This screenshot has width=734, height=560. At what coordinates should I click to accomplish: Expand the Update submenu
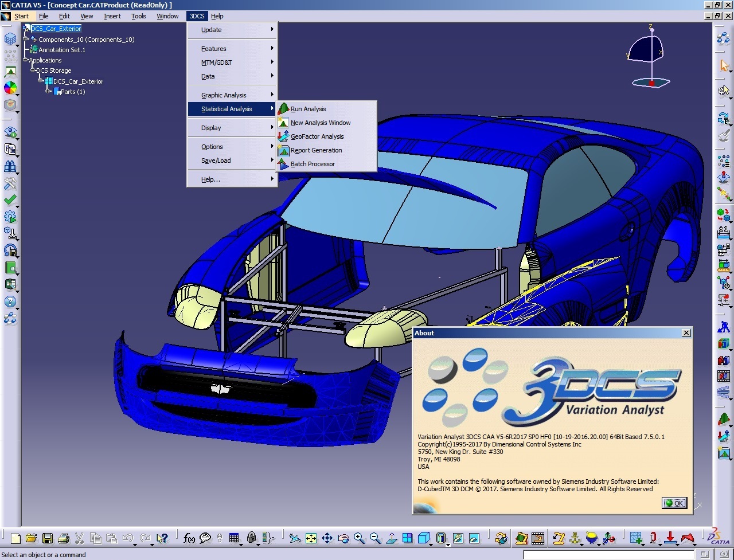[232, 30]
